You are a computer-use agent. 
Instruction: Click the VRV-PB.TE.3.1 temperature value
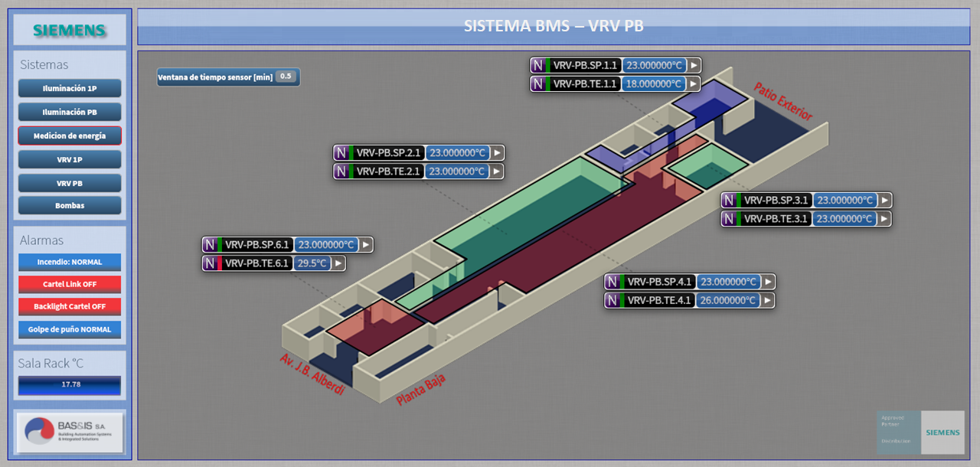[x=845, y=218]
